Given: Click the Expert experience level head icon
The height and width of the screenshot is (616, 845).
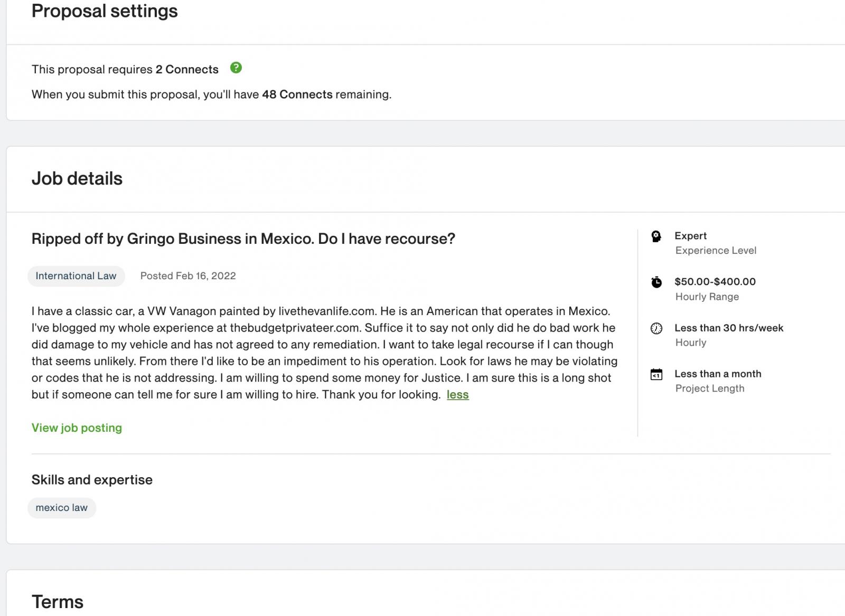Looking at the screenshot, I should pos(656,236).
